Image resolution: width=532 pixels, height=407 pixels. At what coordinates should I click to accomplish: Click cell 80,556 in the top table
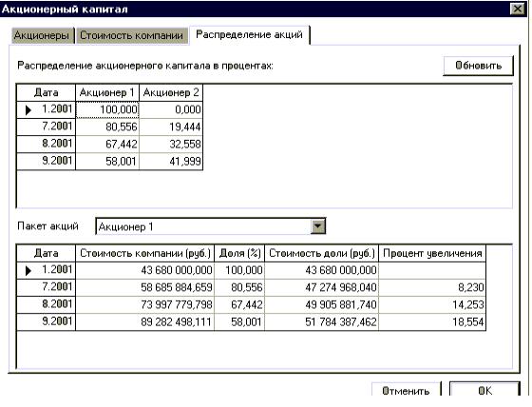pyautogui.click(x=107, y=127)
